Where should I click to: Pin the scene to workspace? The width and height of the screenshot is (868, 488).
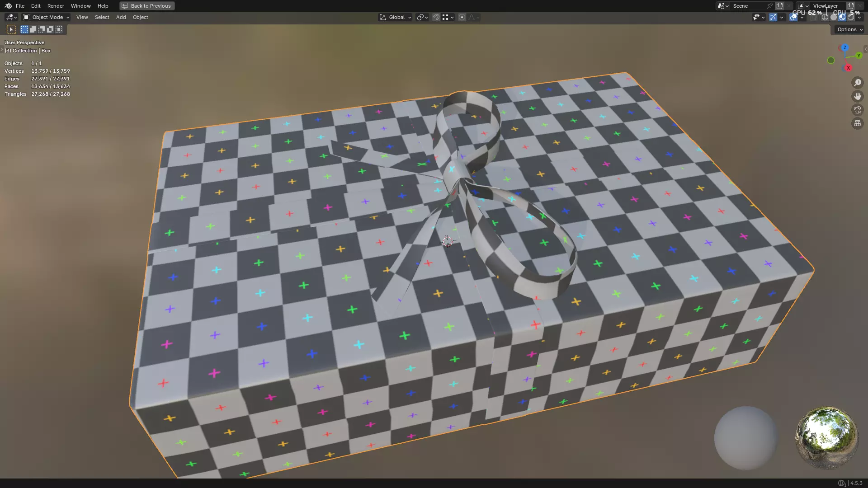coord(770,6)
